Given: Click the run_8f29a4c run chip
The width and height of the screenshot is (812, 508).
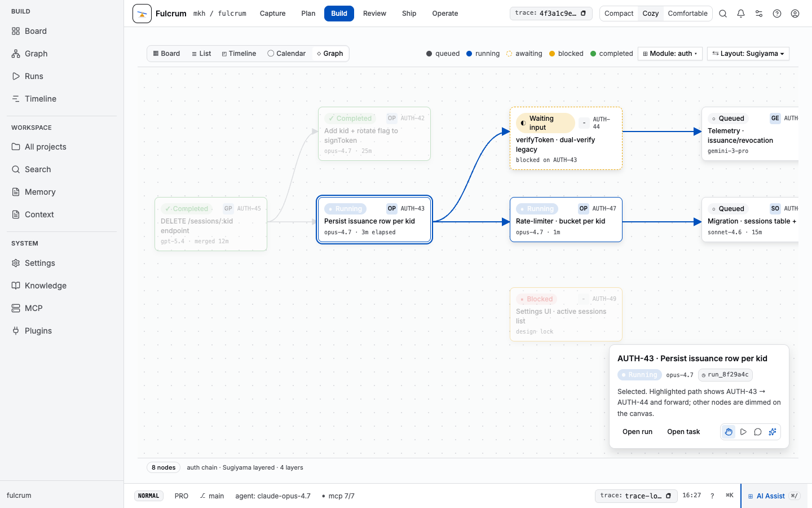Looking at the screenshot, I should [725, 375].
